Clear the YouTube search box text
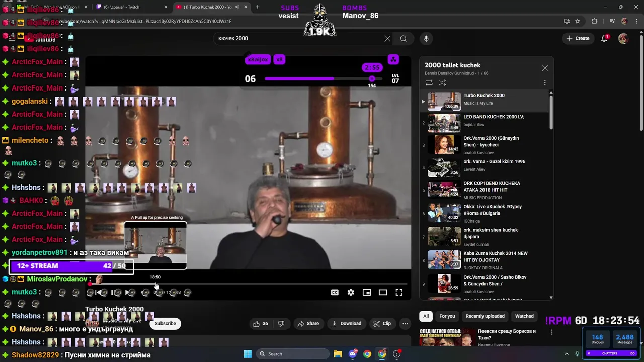The height and width of the screenshot is (362, 644). point(387,38)
